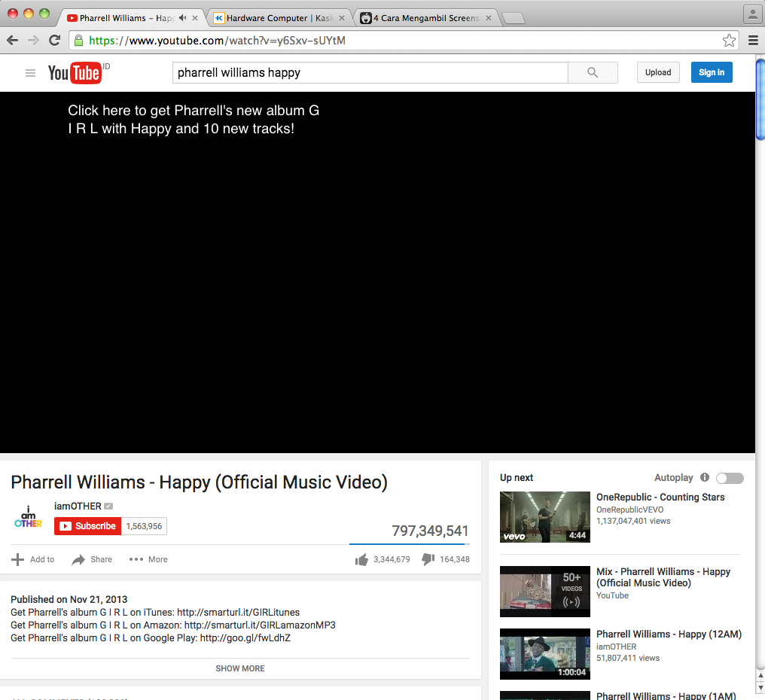Open the smarturl.it/GIRLamazonMP3 link
765x700 pixels.
pos(260,625)
